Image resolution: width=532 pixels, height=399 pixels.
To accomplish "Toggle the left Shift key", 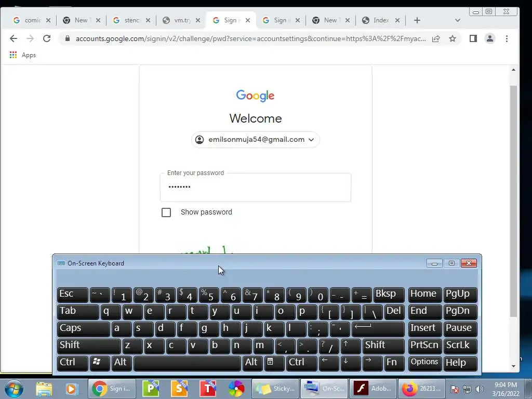I will coord(89,345).
